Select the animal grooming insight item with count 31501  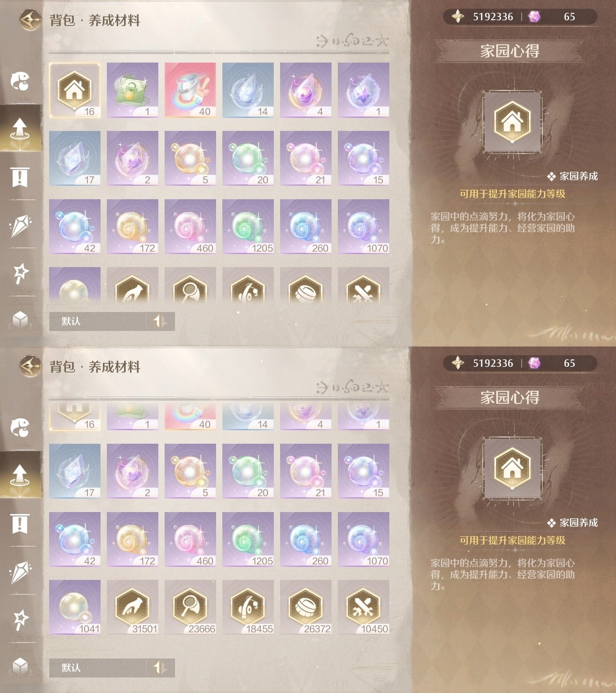pos(132,607)
